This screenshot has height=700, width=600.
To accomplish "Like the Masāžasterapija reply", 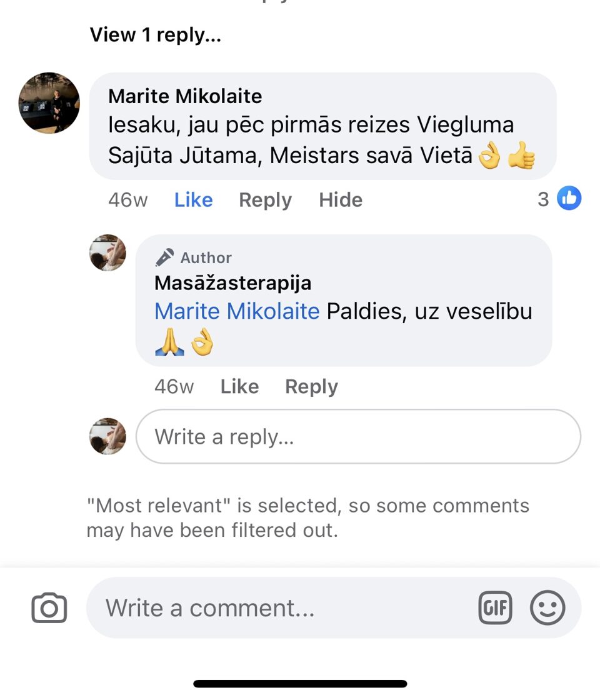I will coord(239,387).
